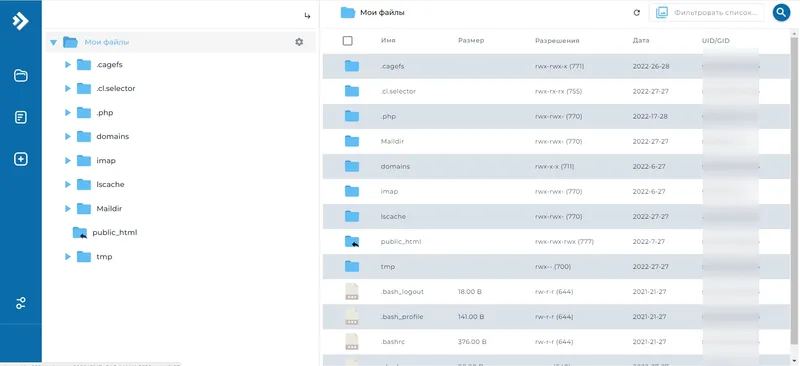
Task: Open Мои файлы breadcrumb link
Action: [382, 13]
